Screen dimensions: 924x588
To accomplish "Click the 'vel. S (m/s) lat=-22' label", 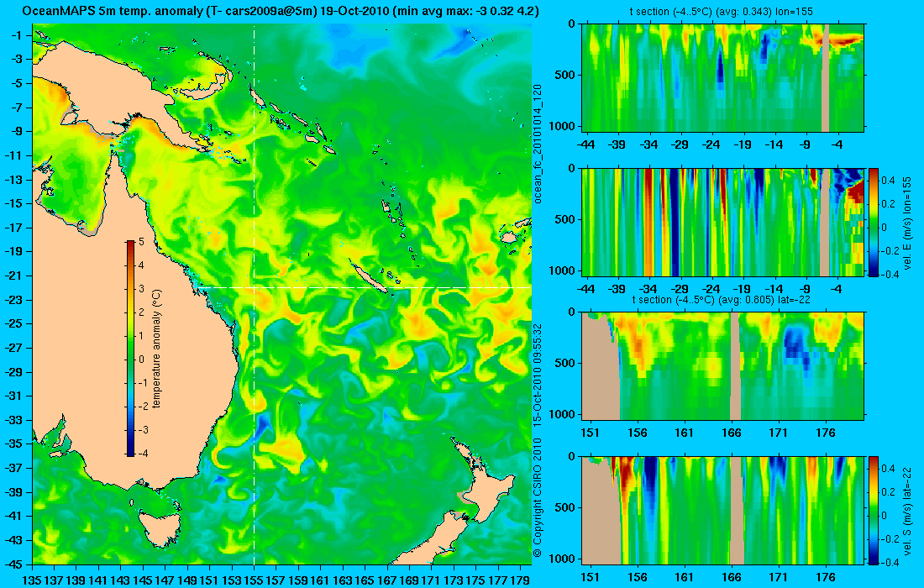I will [907, 510].
